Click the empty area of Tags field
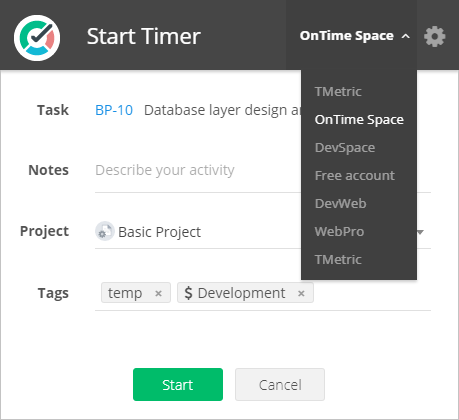459x420 pixels. 372,293
